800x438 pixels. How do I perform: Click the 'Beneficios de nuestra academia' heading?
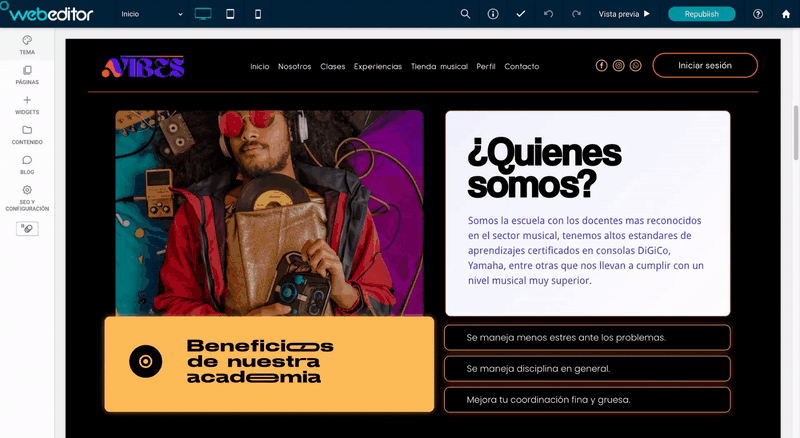(260, 361)
